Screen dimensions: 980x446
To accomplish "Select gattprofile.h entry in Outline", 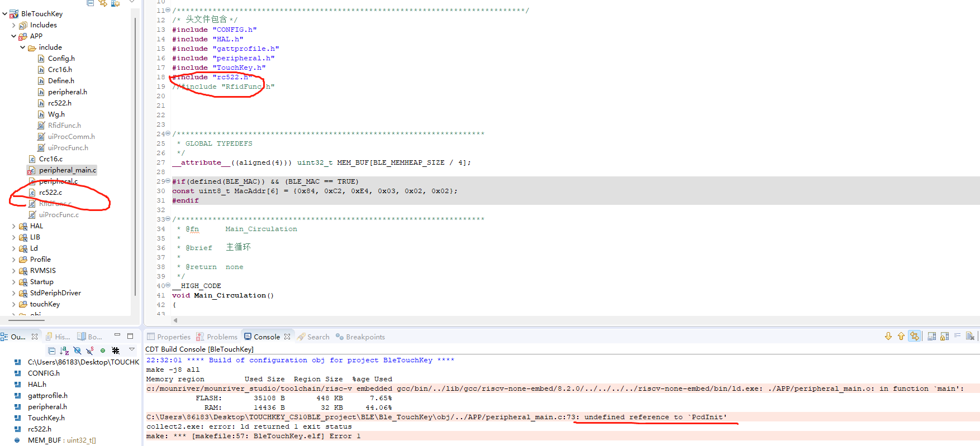I will (x=41, y=395).
